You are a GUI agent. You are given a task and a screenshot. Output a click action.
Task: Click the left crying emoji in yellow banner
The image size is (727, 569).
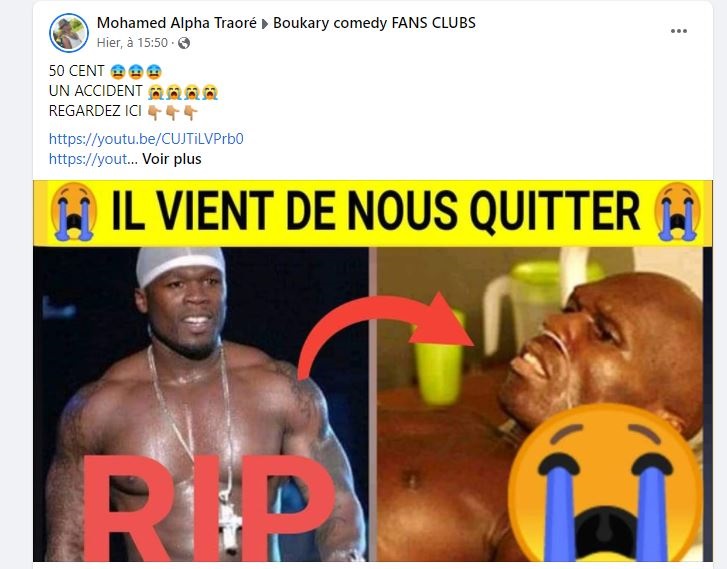pyautogui.click(x=74, y=212)
